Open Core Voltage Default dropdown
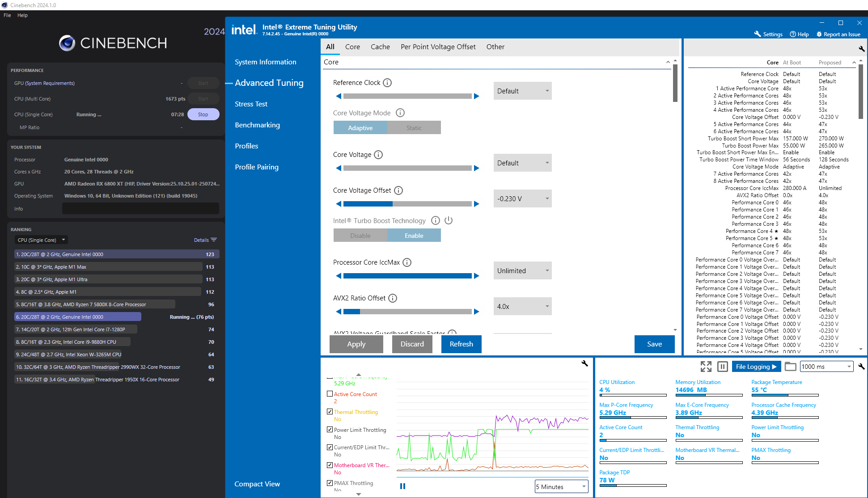Screen dimensions: 868x498 coord(523,163)
